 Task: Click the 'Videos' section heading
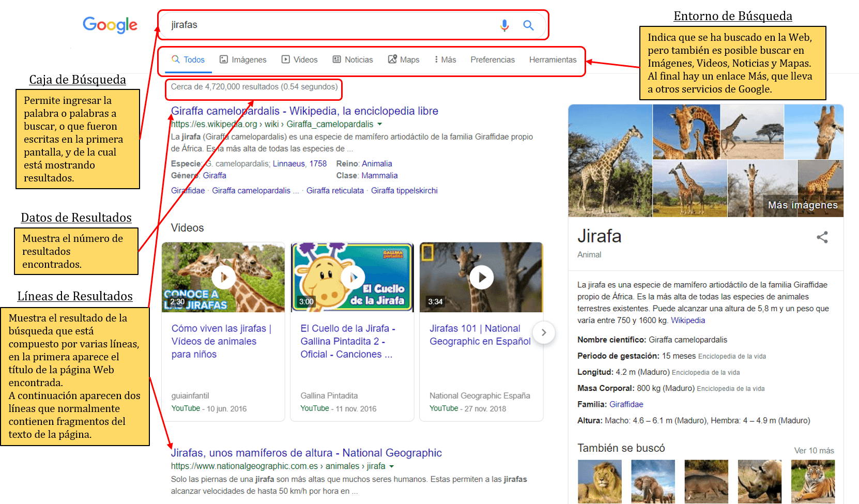187,228
